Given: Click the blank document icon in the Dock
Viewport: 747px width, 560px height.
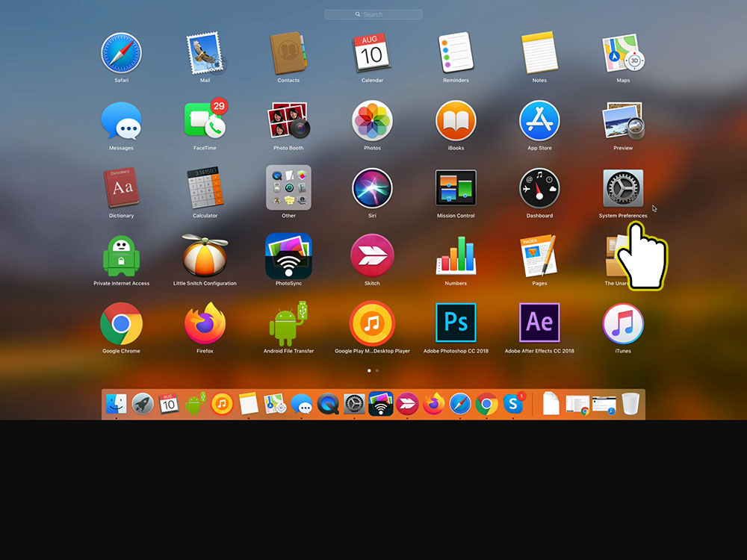Looking at the screenshot, I should pos(551,404).
